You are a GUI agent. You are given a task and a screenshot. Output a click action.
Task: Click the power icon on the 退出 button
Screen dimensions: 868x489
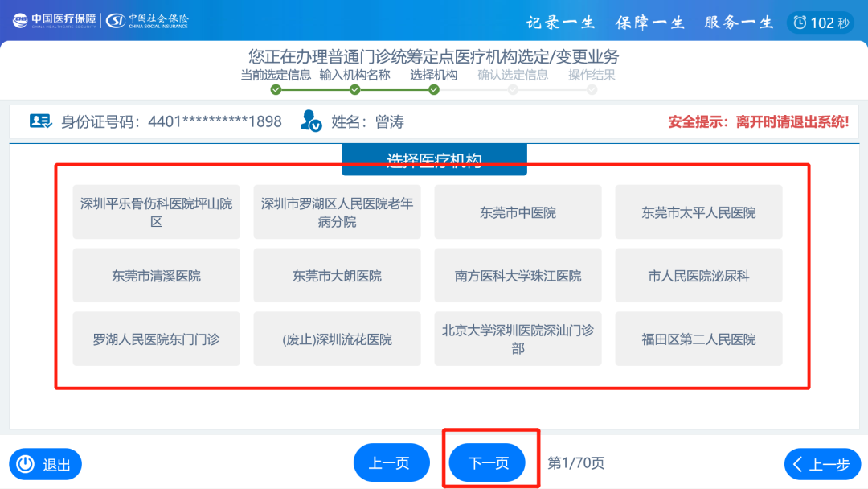[x=27, y=463]
